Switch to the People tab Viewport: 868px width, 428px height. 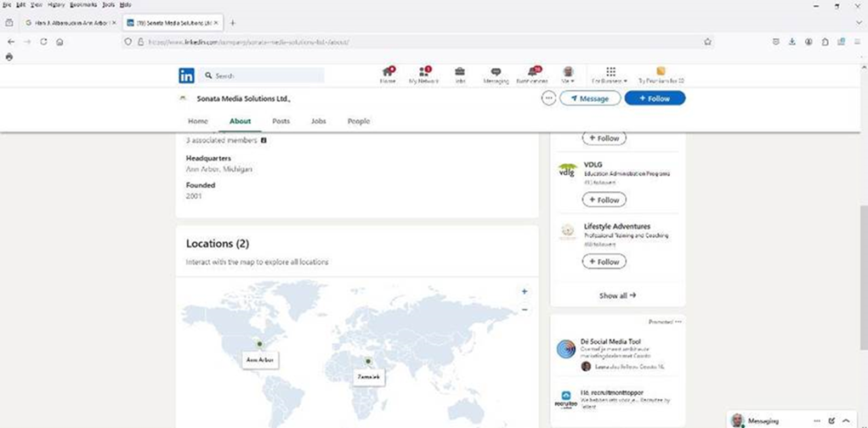click(x=358, y=121)
